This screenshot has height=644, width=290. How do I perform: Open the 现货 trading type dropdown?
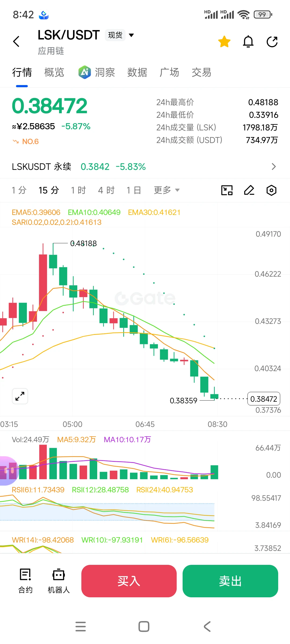(x=119, y=35)
